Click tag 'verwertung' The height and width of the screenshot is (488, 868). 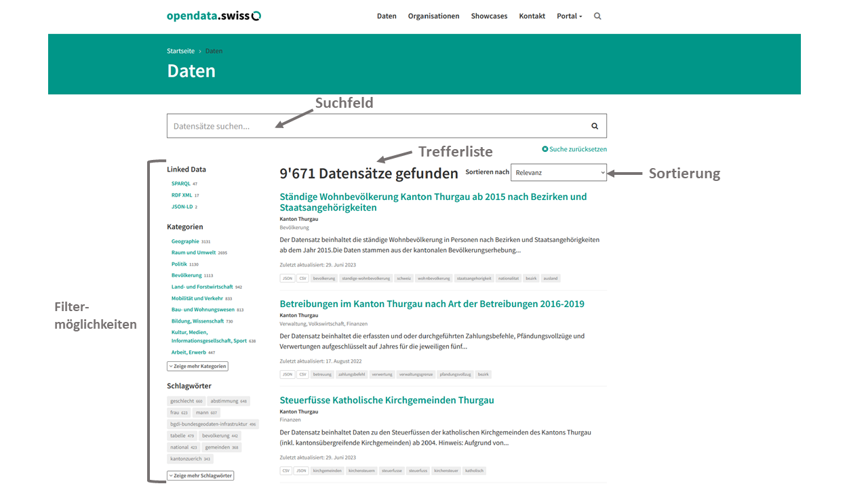click(382, 374)
